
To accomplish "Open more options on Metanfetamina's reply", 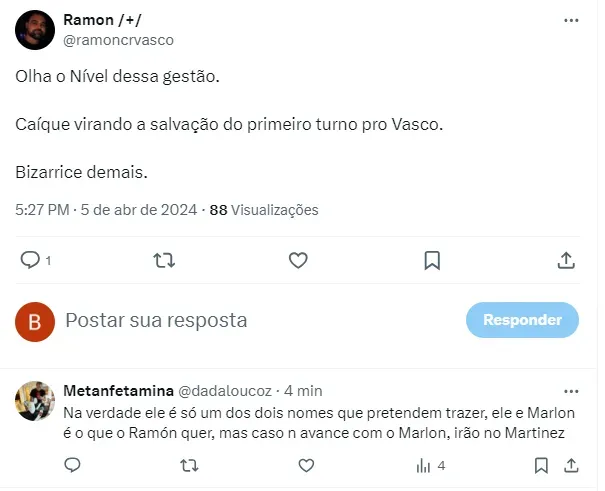I will pos(571,390).
